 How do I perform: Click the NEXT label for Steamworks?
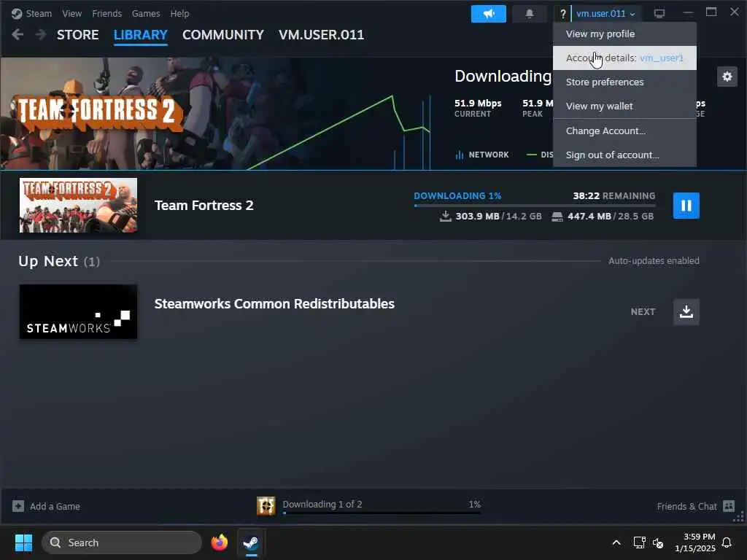[643, 312]
